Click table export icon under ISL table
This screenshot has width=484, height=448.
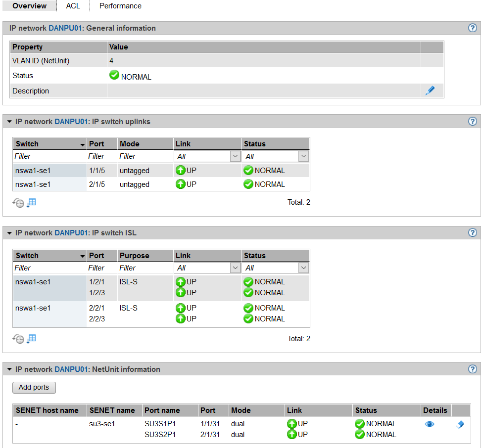pos(31,339)
